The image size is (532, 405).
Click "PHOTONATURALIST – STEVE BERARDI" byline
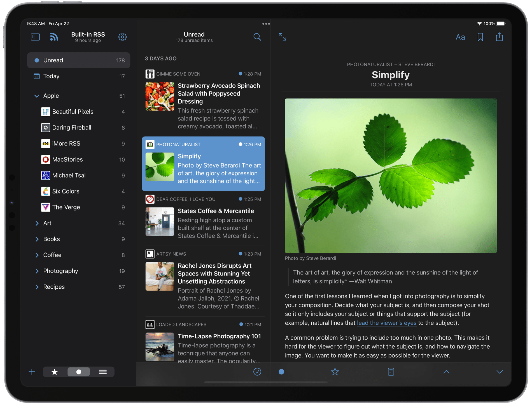click(391, 64)
